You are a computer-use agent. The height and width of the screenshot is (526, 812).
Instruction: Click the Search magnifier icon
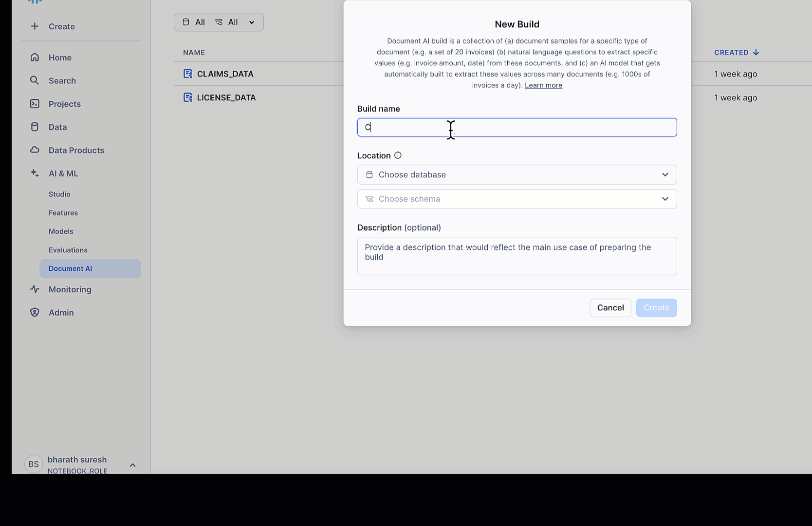pyautogui.click(x=35, y=80)
